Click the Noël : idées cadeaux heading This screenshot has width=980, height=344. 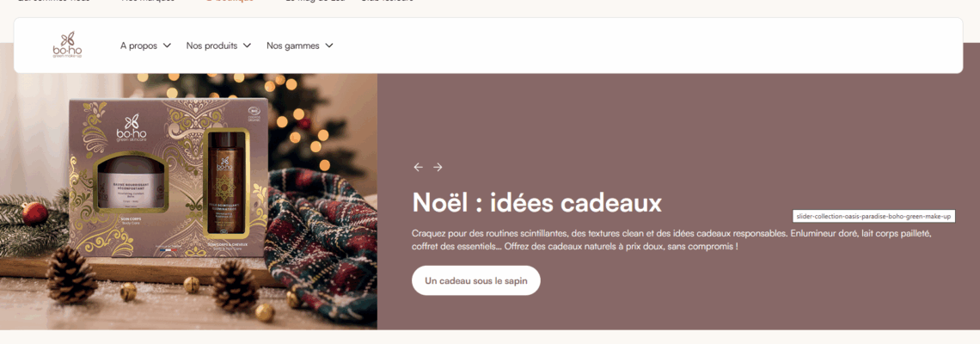(x=536, y=203)
